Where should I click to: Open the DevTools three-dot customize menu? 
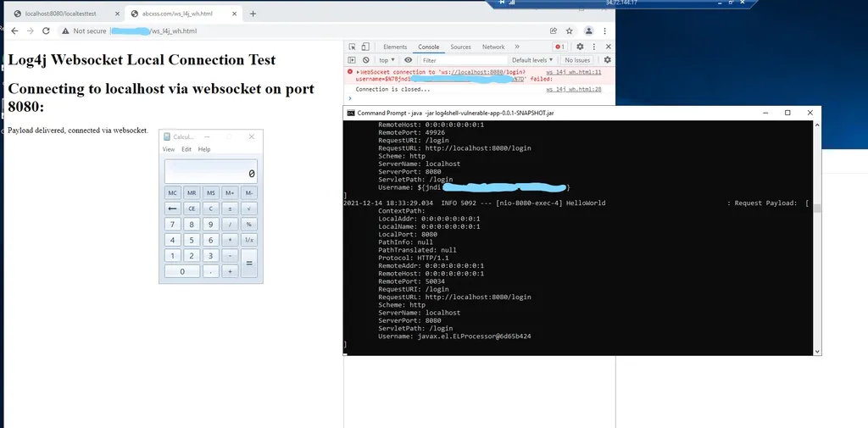[x=594, y=47]
